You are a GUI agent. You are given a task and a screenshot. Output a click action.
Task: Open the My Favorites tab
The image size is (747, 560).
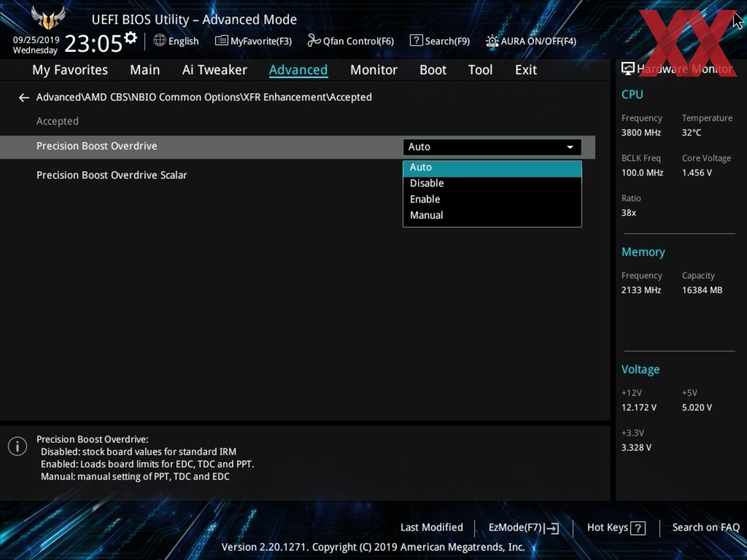point(70,70)
